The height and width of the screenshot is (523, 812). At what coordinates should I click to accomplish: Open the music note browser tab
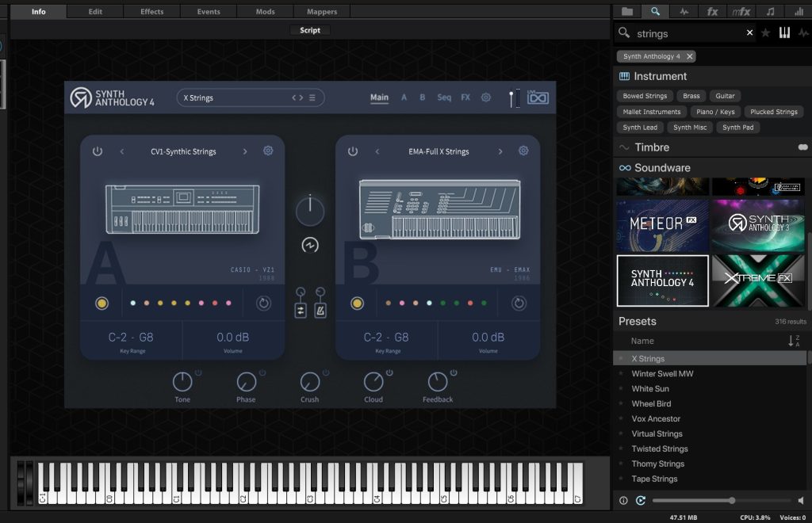pyautogui.click(x=770, y=11)
